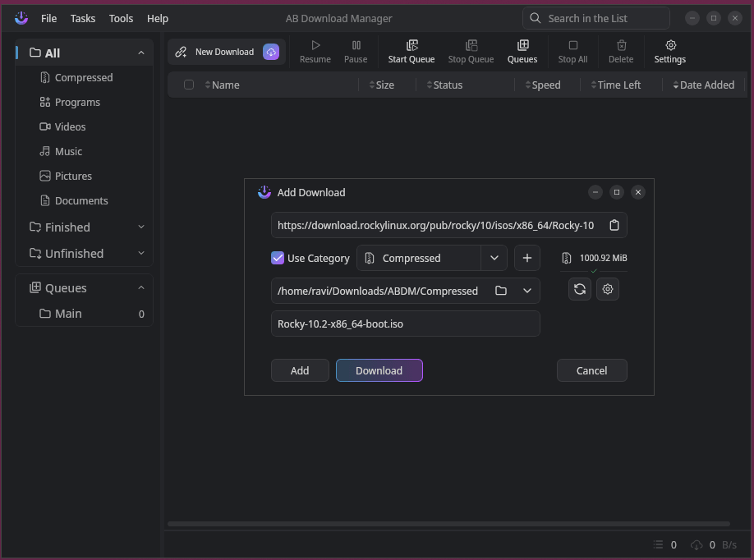
Task: Select Music category in sidebar
Action: [84, 151]
